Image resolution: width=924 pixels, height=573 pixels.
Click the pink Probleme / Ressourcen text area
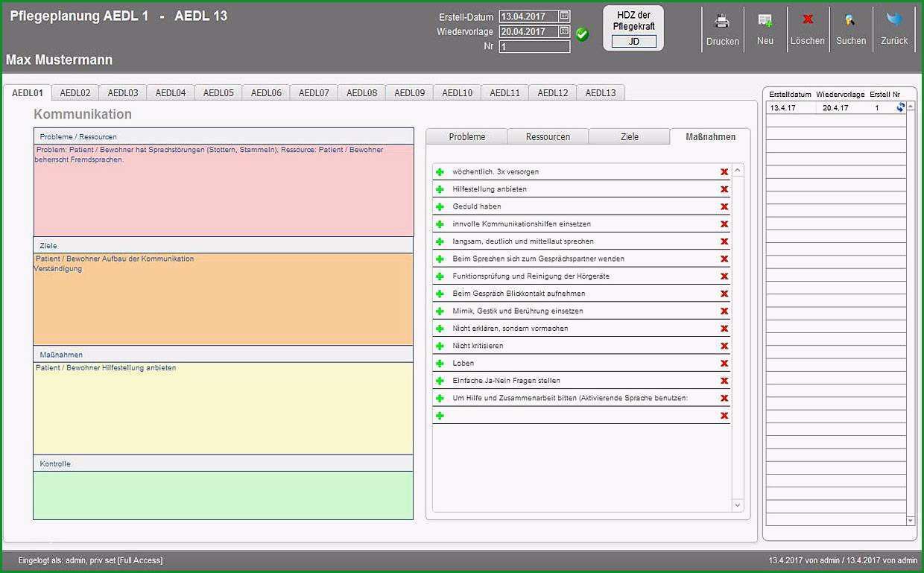(224, 190)
